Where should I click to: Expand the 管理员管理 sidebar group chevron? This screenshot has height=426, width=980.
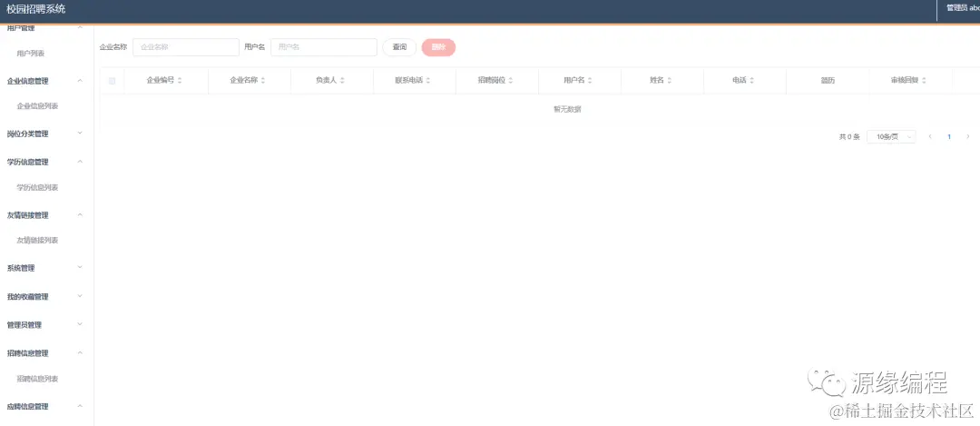coord(80,324)
